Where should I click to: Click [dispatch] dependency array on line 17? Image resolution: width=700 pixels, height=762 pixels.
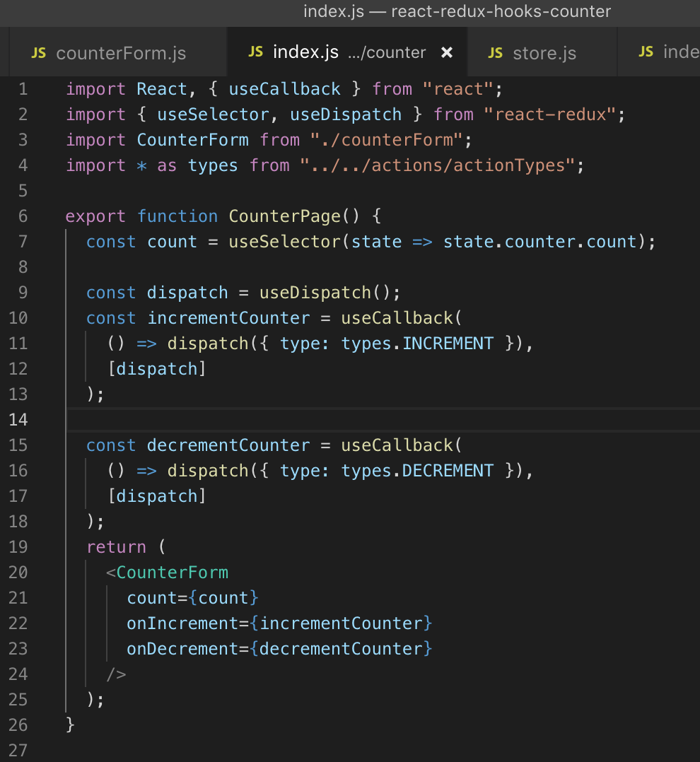[x=157, y=496]
